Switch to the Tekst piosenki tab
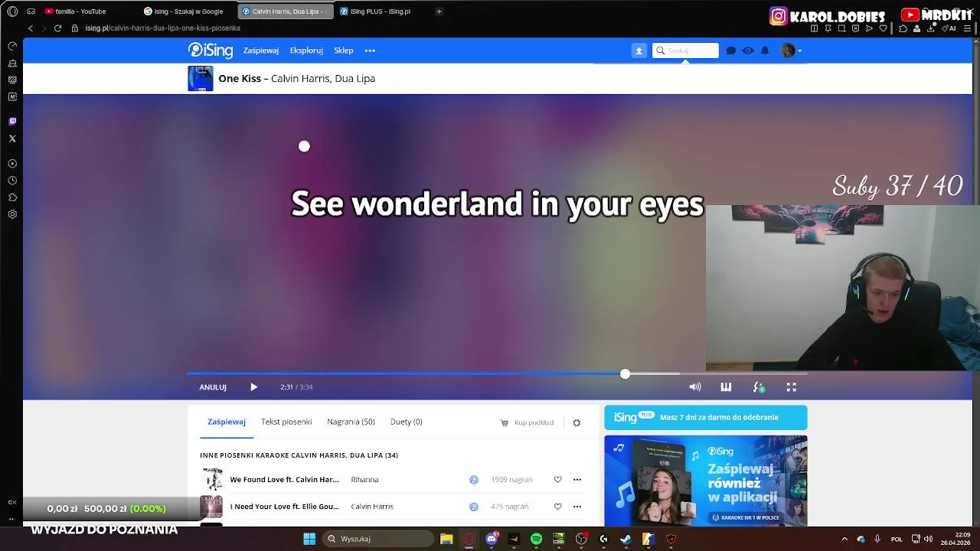The image size is (980, 551). pos(286,422)
